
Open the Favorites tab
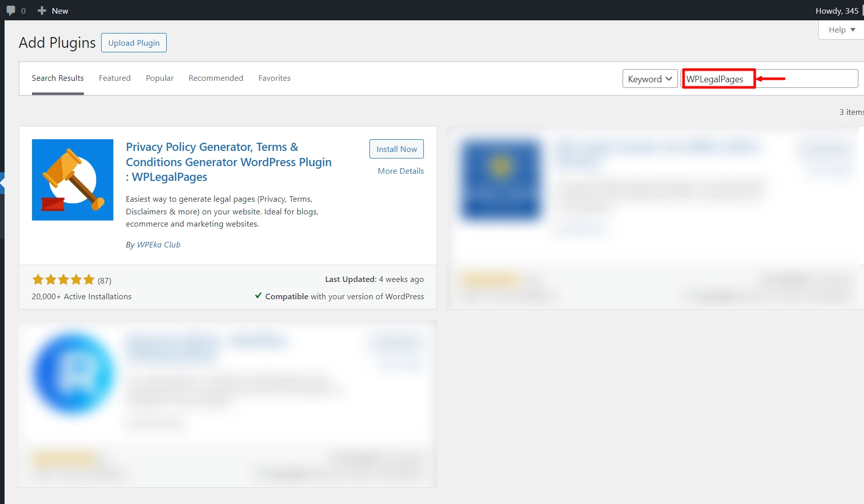(274, 78)
